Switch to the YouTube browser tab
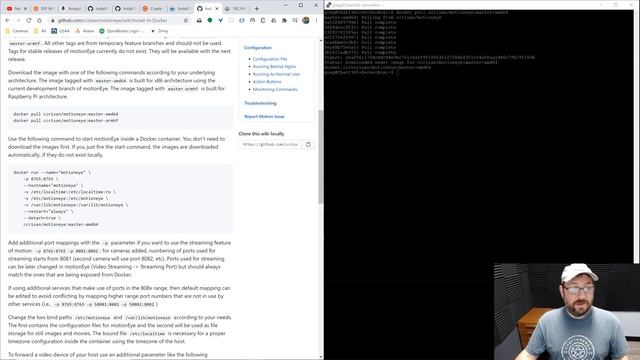Image resolution: width=640 pixels, height=360 pixels. pyautogui.click(x=16, y=8)
